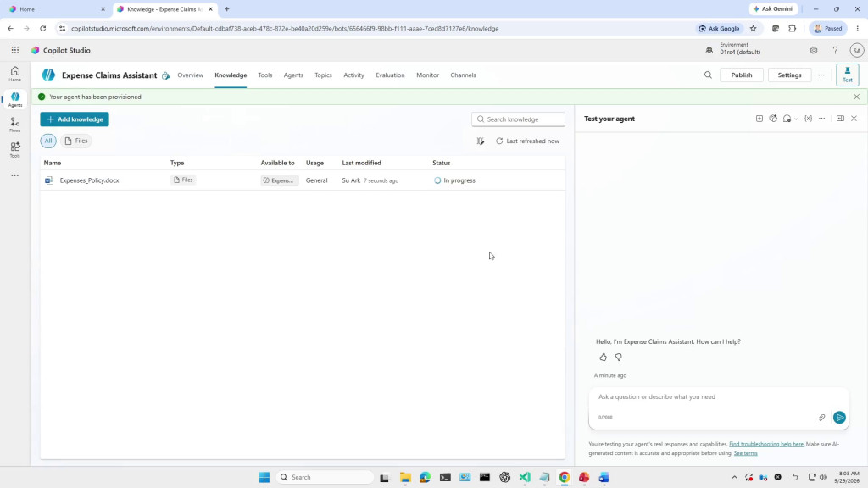Open the Topics tab
868x488 pixels.
pyautogui.click(x=323, y=75)
